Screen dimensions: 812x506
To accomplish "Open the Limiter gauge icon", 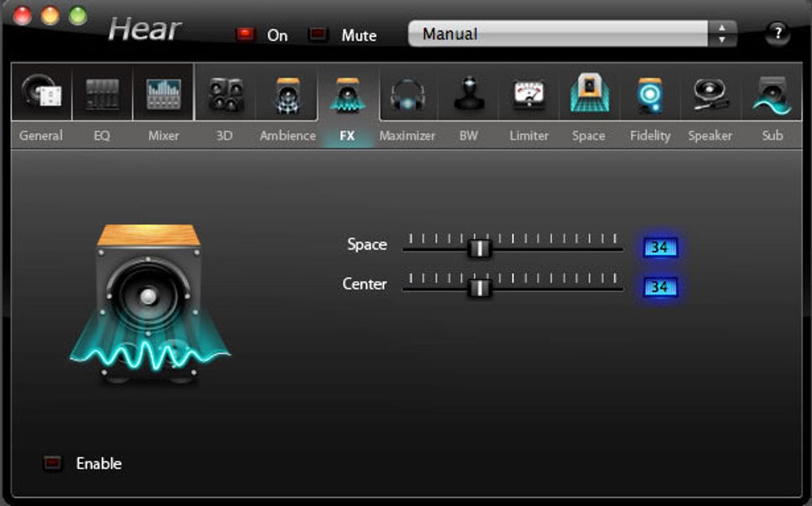I will pyautogui.click(x=529, y=95).
